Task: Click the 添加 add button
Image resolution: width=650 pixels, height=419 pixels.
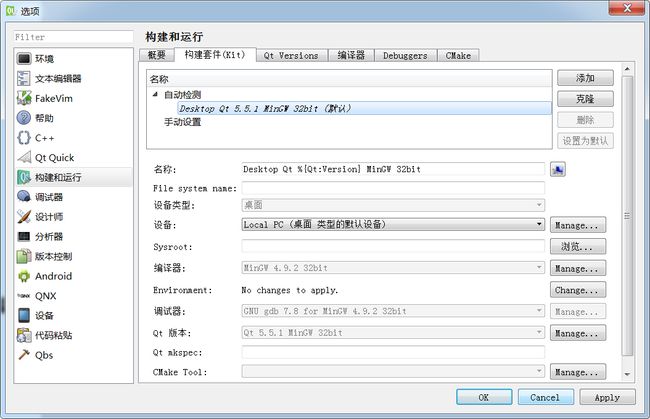Action: pos(585,78)
